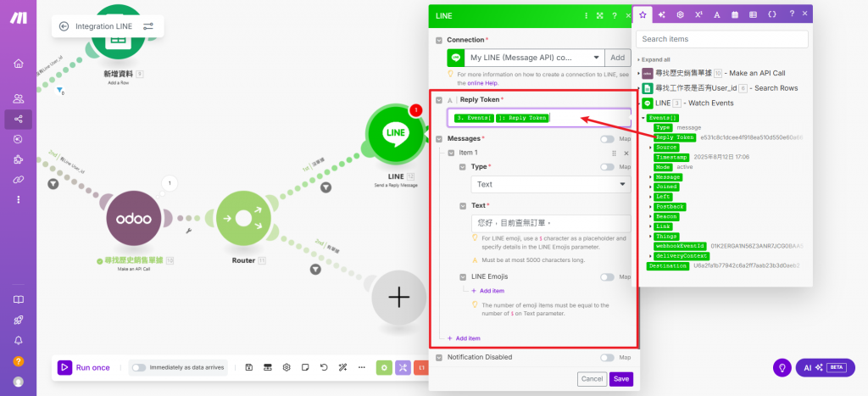Open the purple Tools wrench button
This screenshot has height=396, width=868.
click(x=403, y=367)
